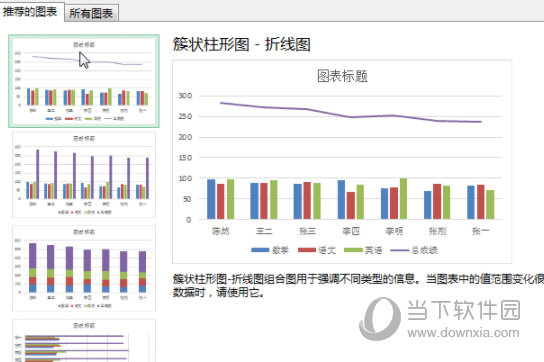Click the 李四 axis label in preview

click(351, 231)
